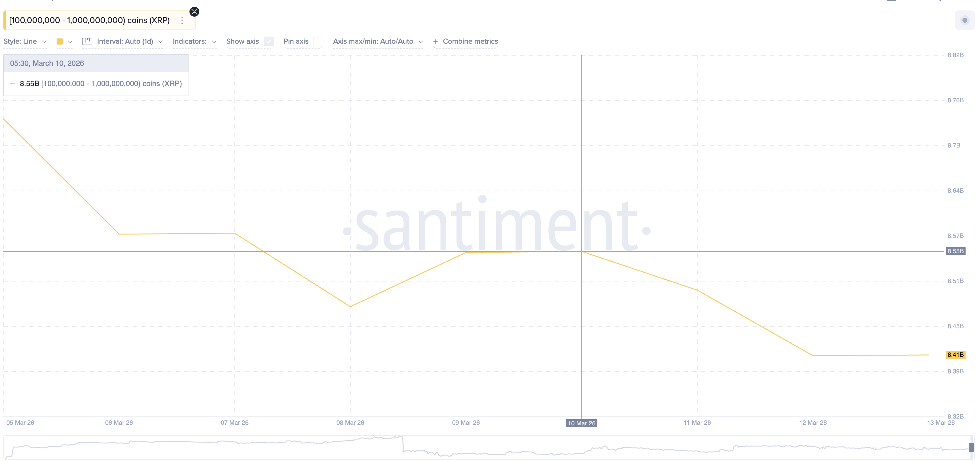Enable the Pin axis checkbox
This screenshot has width=980, height=461.
click(x=318, y=41)
